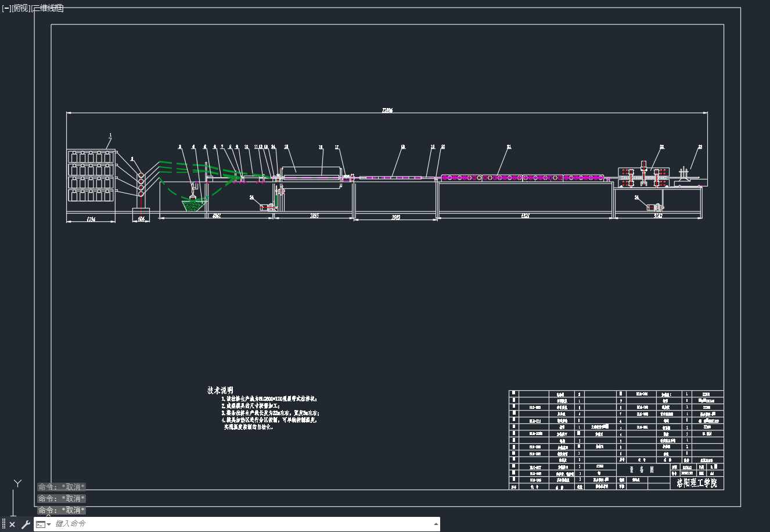Select the 洛阳理工学院 title block text

click(x=697, y=483)
